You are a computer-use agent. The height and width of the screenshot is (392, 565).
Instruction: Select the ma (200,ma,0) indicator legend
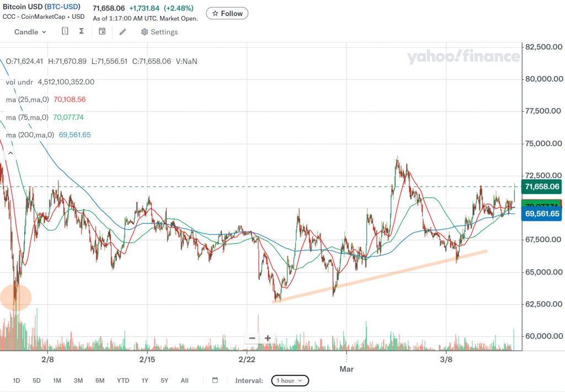coord(30,135)
